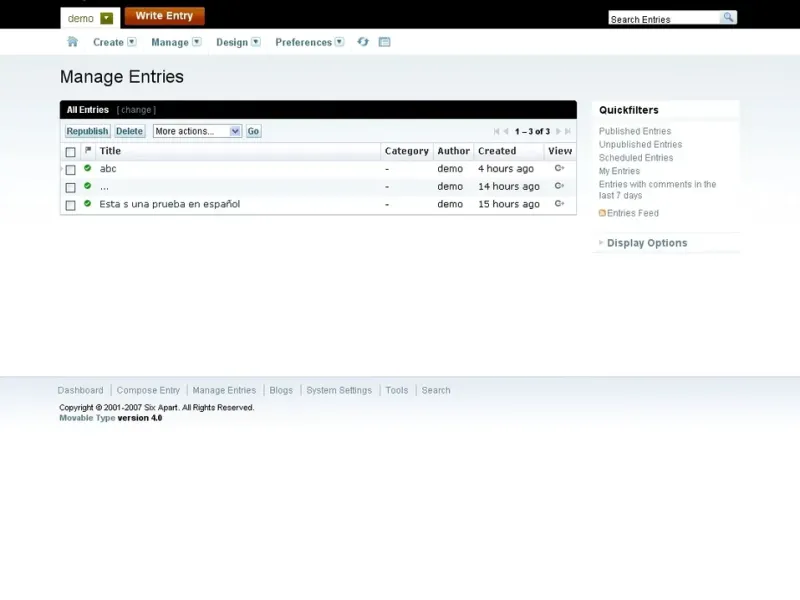Open the Preferences menu arrow

pos(339,42)
